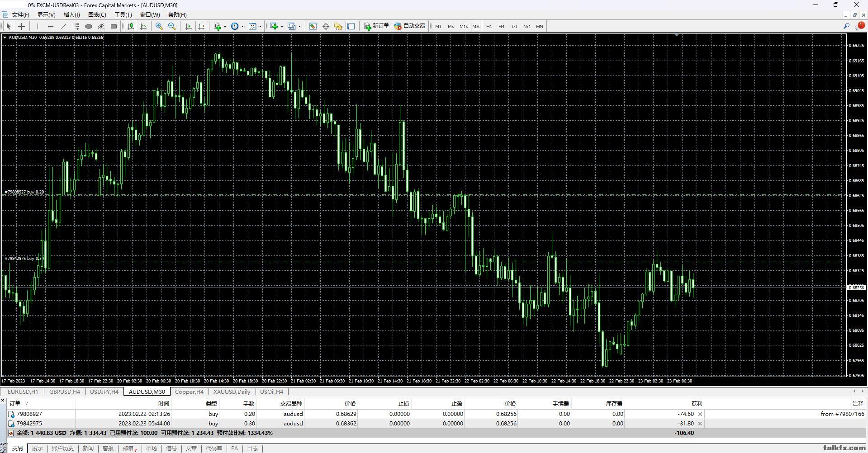
Task: Open the 邮箱 mailbox tab
Action: 129,448
